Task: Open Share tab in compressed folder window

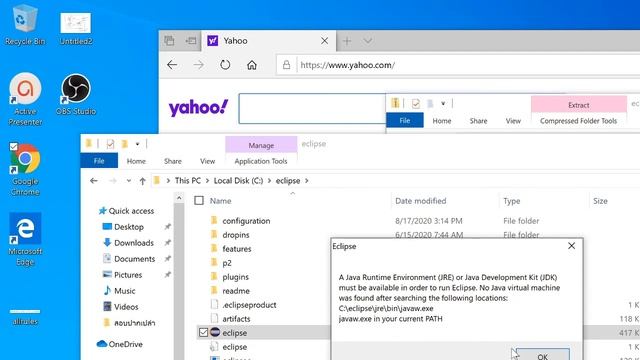Action: [478, 121]
